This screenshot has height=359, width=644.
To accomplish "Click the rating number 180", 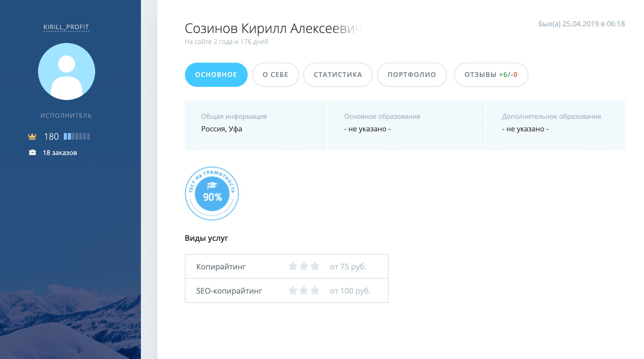I will (x=51, y=136).
